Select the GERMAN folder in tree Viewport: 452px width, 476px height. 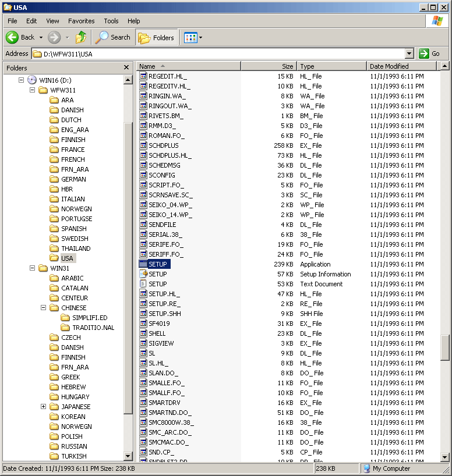73,179
